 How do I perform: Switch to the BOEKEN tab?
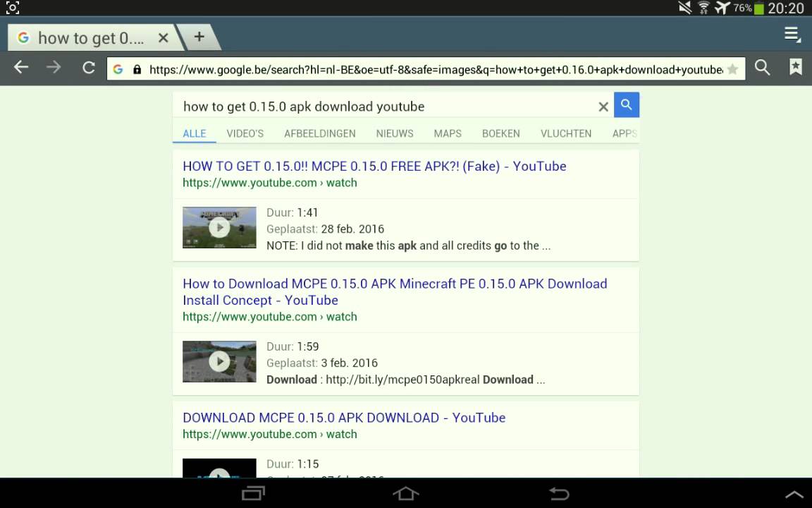pos(500,134)
